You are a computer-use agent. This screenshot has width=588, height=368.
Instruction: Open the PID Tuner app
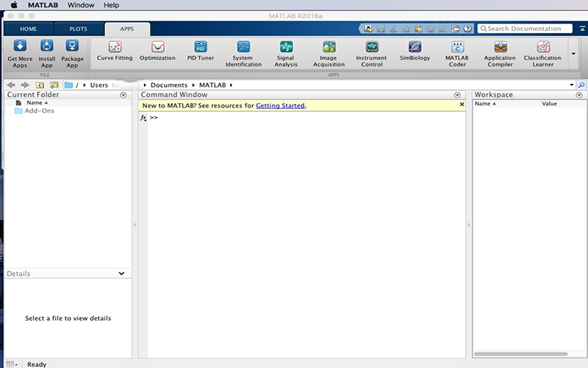click(x=201, y=50)
